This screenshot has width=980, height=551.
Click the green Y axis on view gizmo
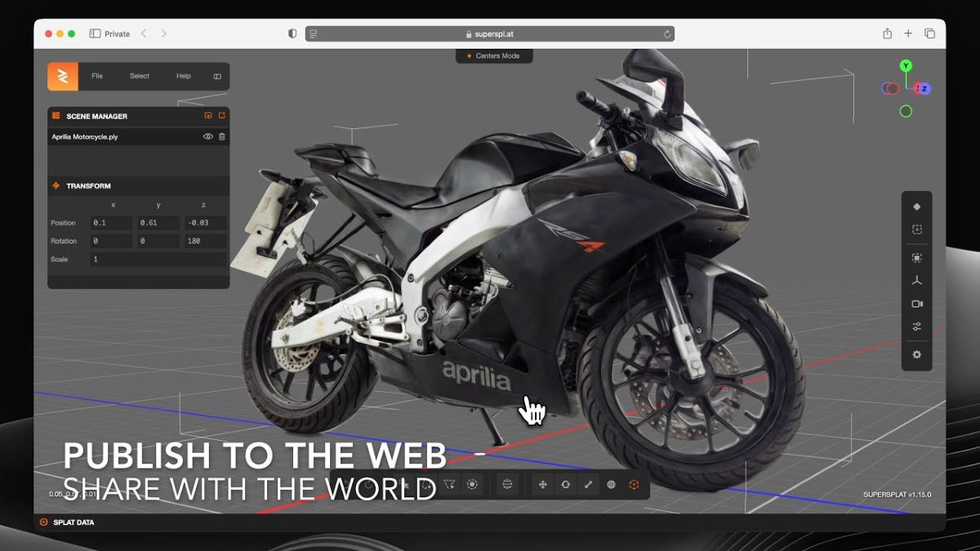point(906,65)
